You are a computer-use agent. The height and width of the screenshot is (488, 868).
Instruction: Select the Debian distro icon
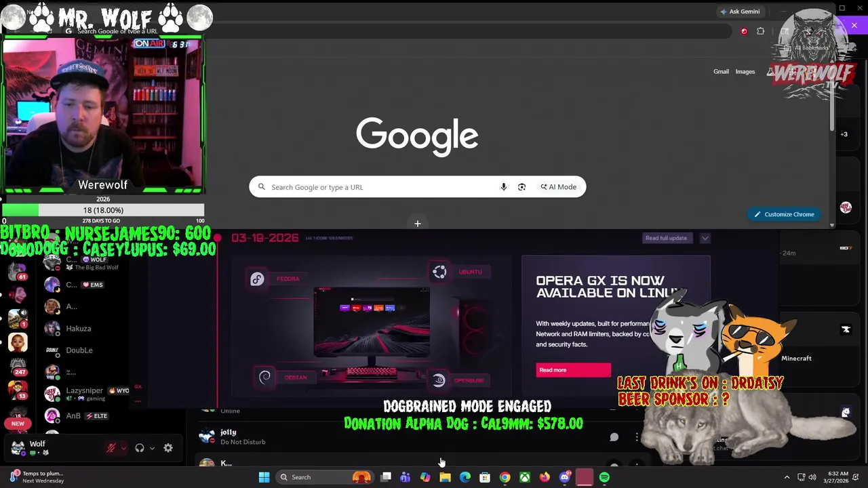coord(265,377)
